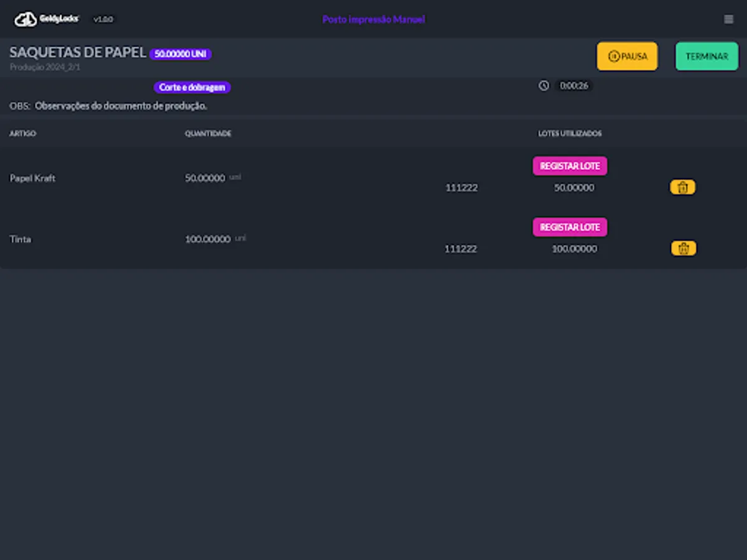Click the LOTES UTILIZADOS column header
The image size is (747, 560).
[x=570, y=134]
